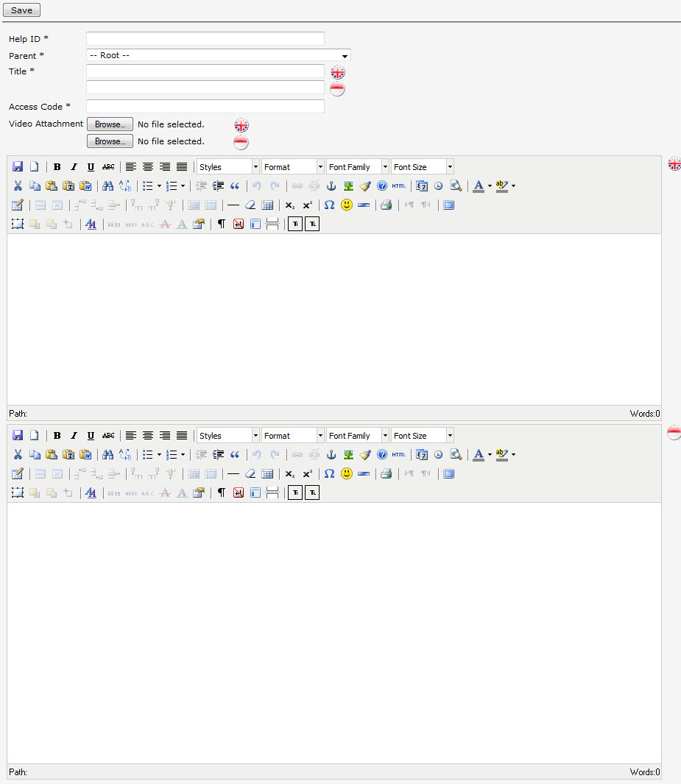This screenshot has width=681, height=784.
Task: Toggle show paragraph marks in lower editor
Action: (221, 493)
